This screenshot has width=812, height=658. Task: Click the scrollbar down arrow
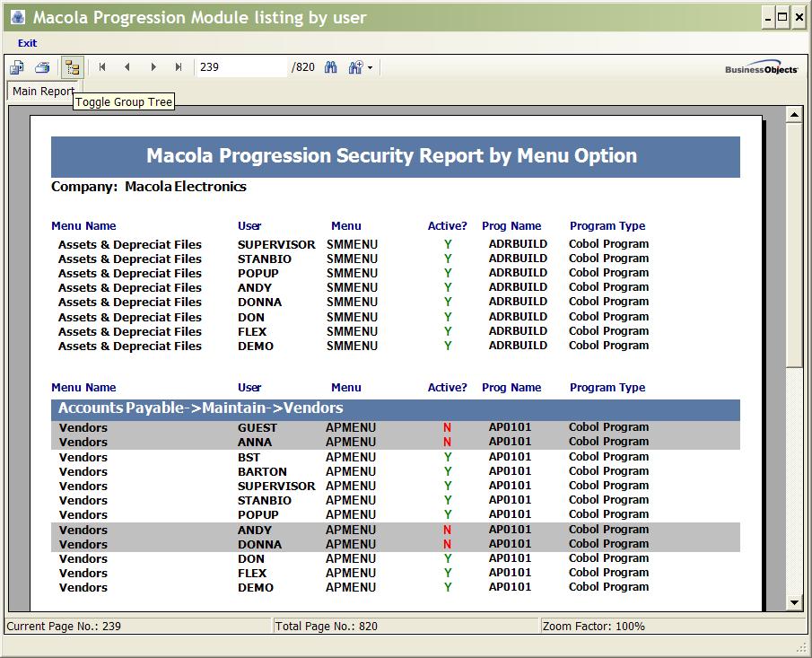pyautogui.click(x=794, y=602)
